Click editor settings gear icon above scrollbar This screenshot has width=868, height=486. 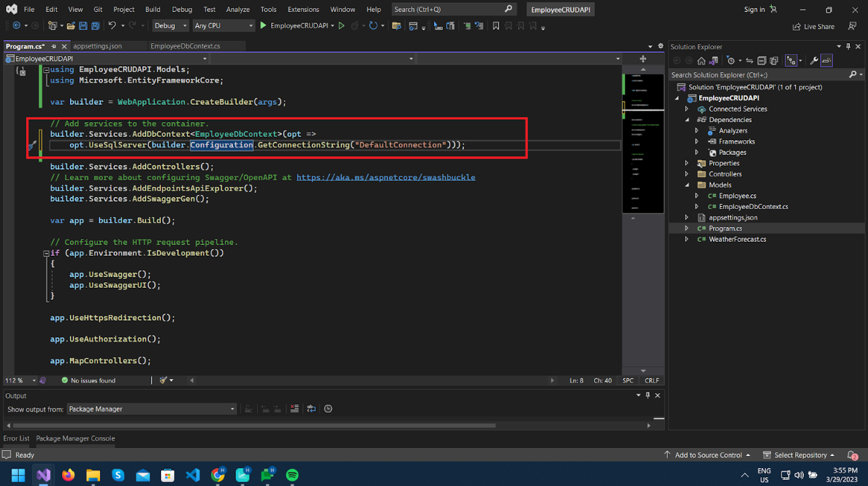[660, 46]
